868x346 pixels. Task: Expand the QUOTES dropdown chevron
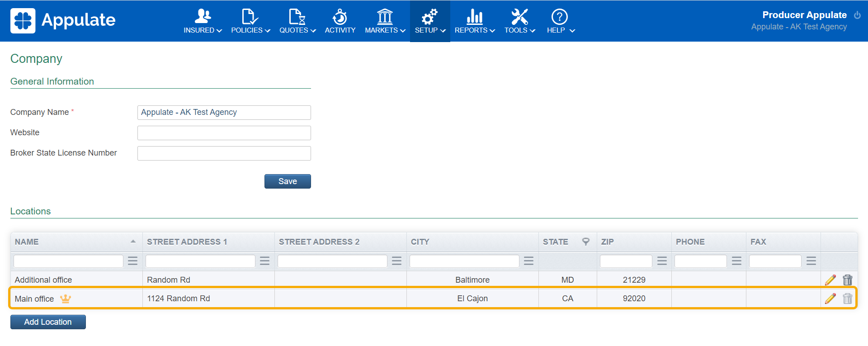pos(313,31)
